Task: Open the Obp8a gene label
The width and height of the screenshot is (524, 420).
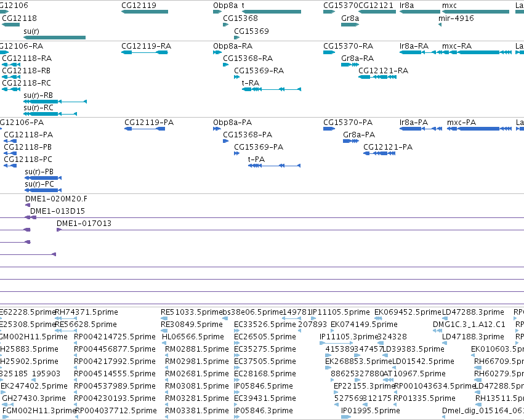Action: click(x=225, y=6)
